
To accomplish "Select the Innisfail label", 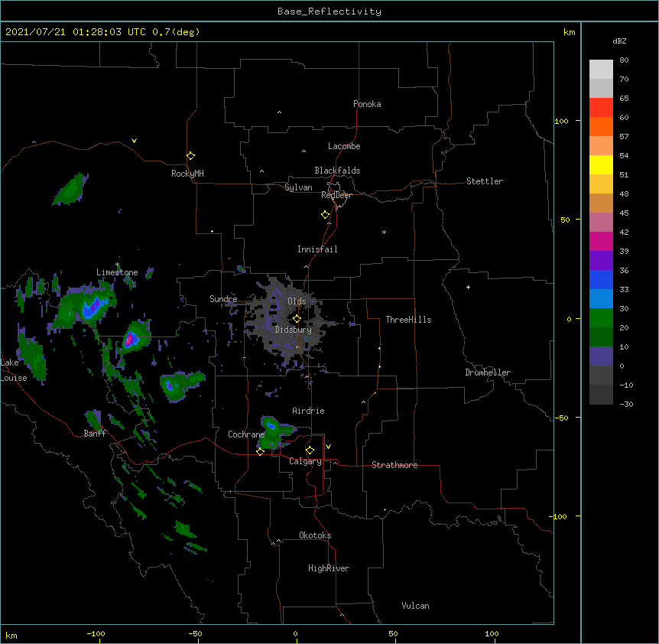I will click(x=317, y=249).
